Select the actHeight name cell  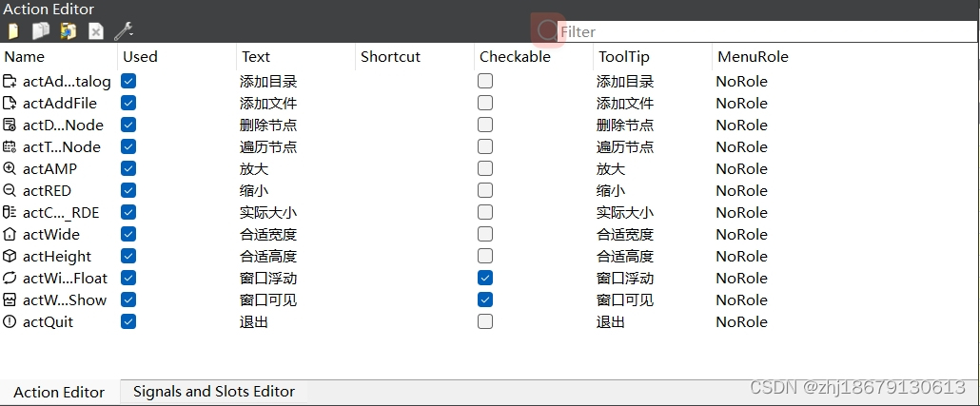pyautogui.click(x=57, y=256)
